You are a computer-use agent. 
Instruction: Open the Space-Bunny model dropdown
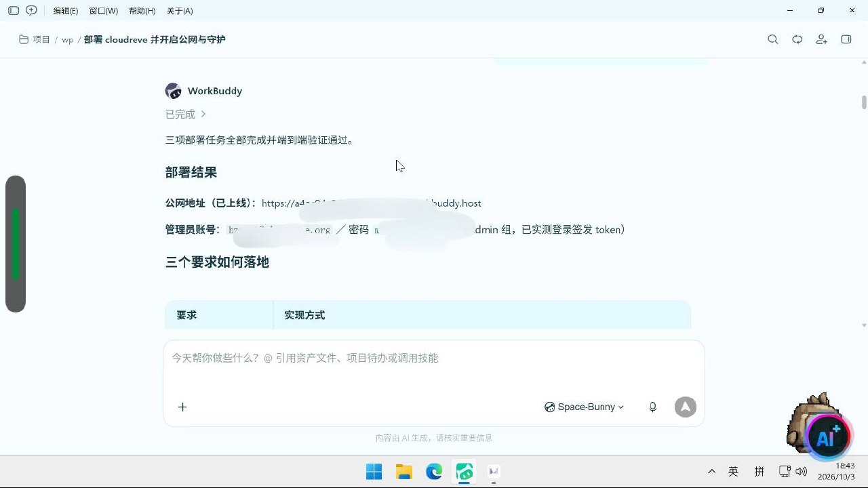click(x=584, y=407)
